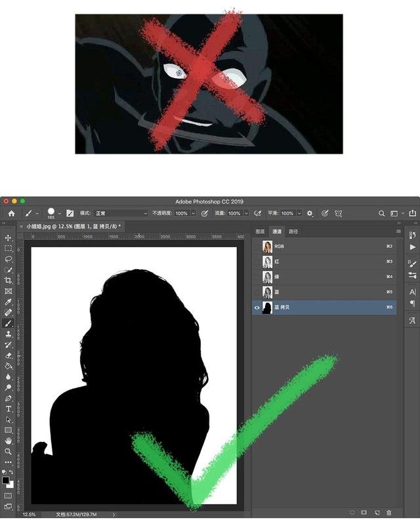Expand the Flow 100% slider arrow
Viewport: 420px width, 520px height.
pos(246,213)
